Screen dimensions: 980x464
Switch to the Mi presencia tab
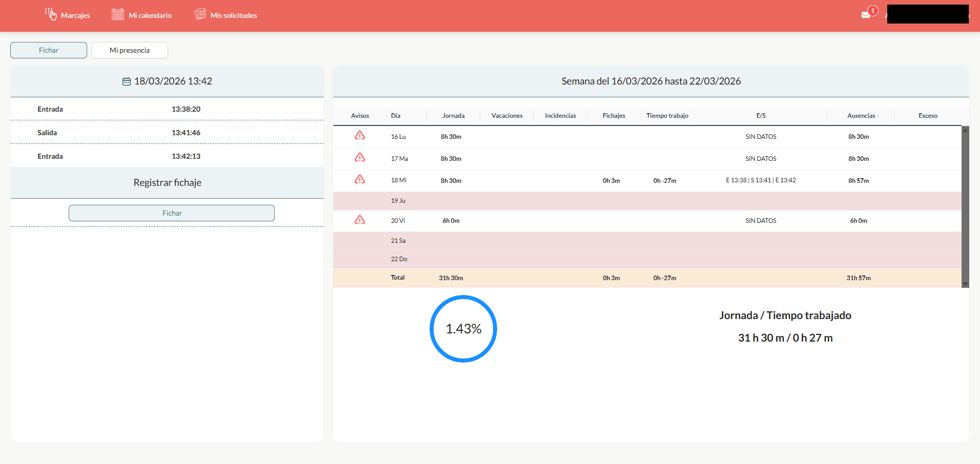pos(130,50)
